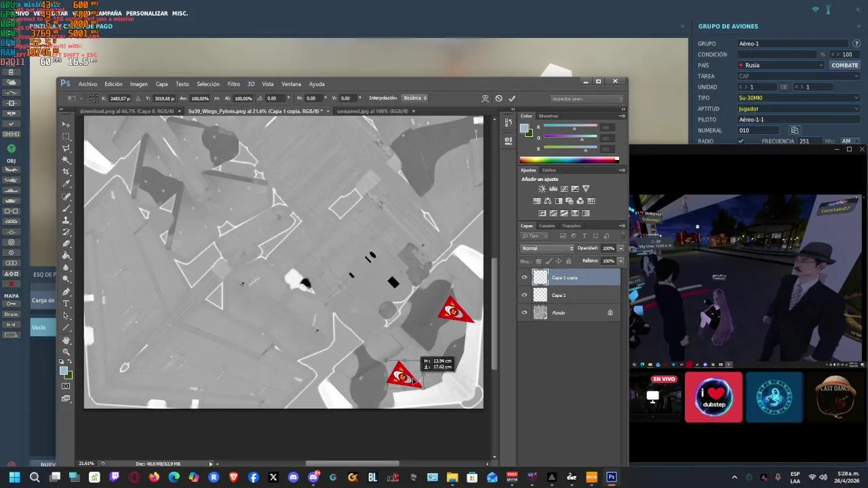The image size is (868, 488).
Task: Toggle the width-height link in options bar
Action: click(216, 98)
